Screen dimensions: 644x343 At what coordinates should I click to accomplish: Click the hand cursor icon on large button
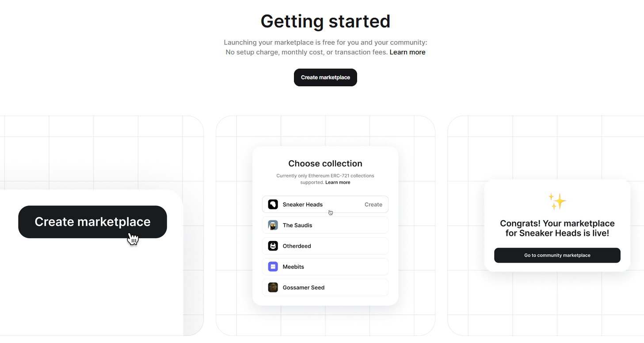(133, 239)
